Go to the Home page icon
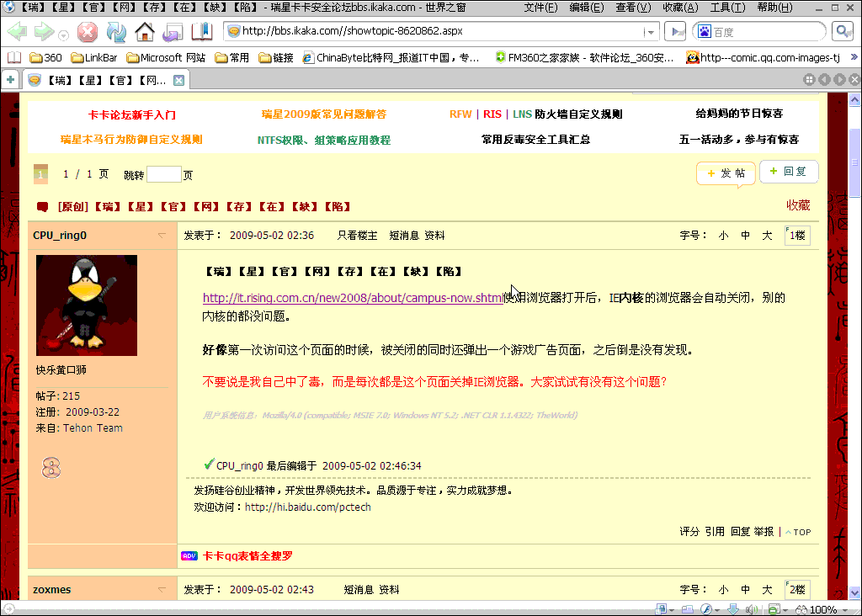This screenshot has height=616, width=862. [145, 32]
